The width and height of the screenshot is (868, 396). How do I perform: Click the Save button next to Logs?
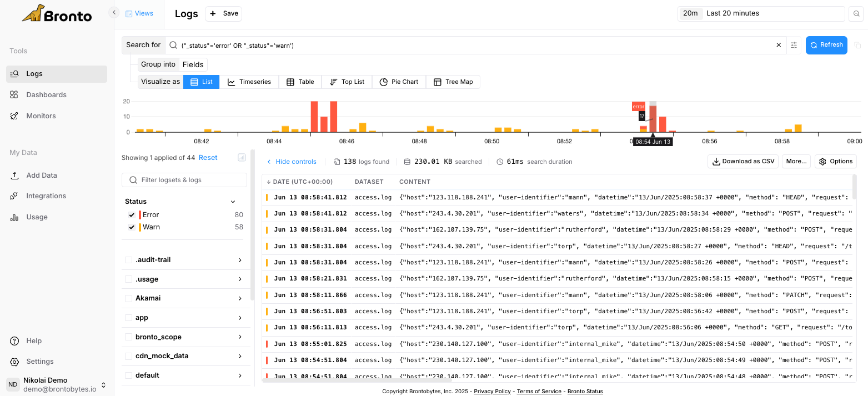(x=223, y=13)
